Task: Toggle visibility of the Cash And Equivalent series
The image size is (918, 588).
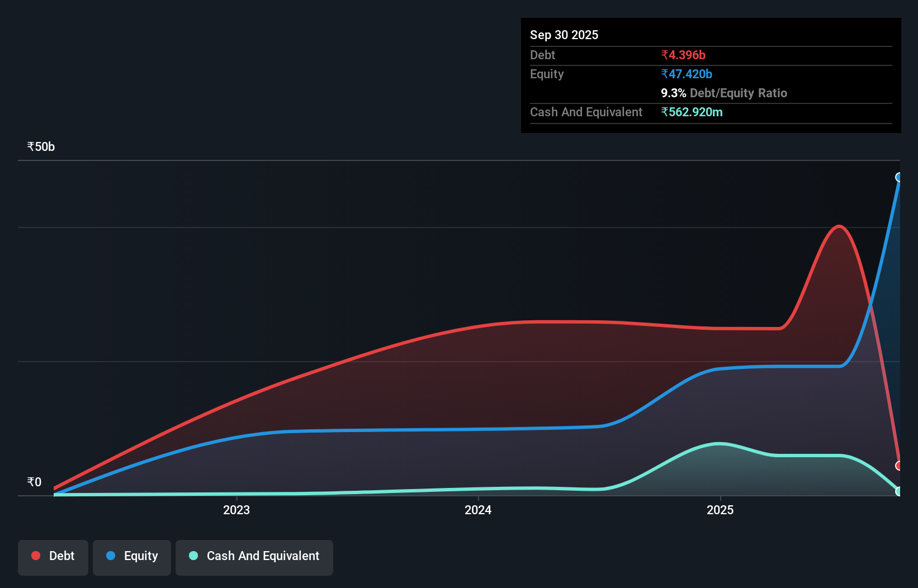Action: [x=254, y=556]
